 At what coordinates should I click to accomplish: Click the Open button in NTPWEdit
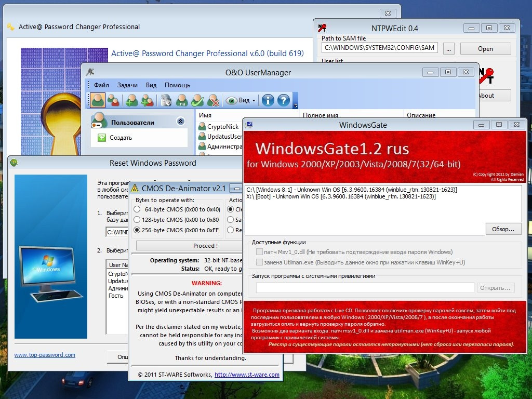tap(486, 48)
